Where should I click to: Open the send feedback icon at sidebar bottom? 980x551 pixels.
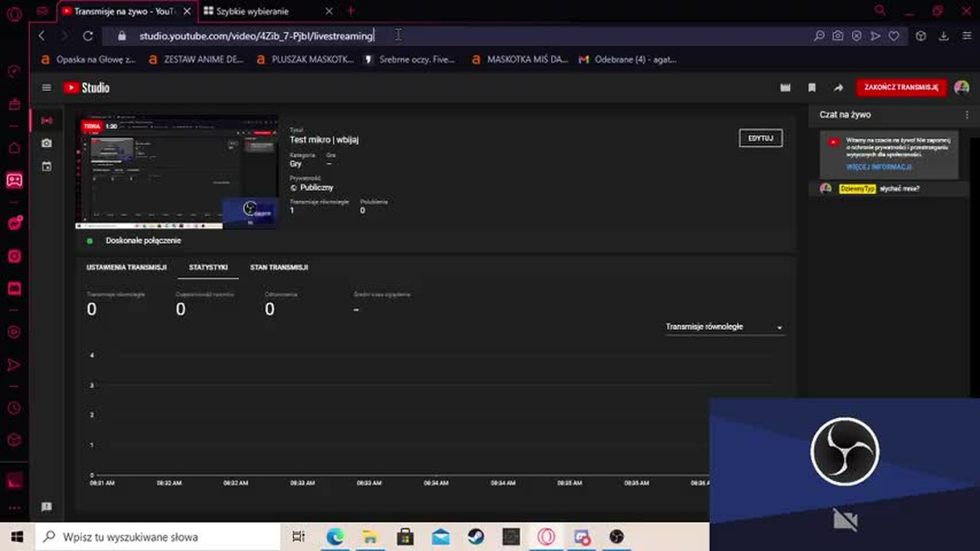(47, 507)
